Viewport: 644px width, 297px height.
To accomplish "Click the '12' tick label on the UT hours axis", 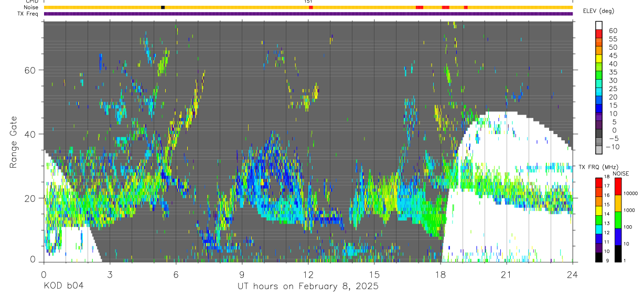I will point(308,274).
